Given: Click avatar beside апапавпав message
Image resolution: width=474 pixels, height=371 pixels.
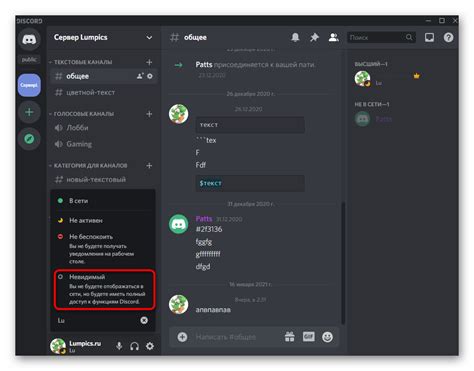Looking at the screenshot, I should [178, 304].
